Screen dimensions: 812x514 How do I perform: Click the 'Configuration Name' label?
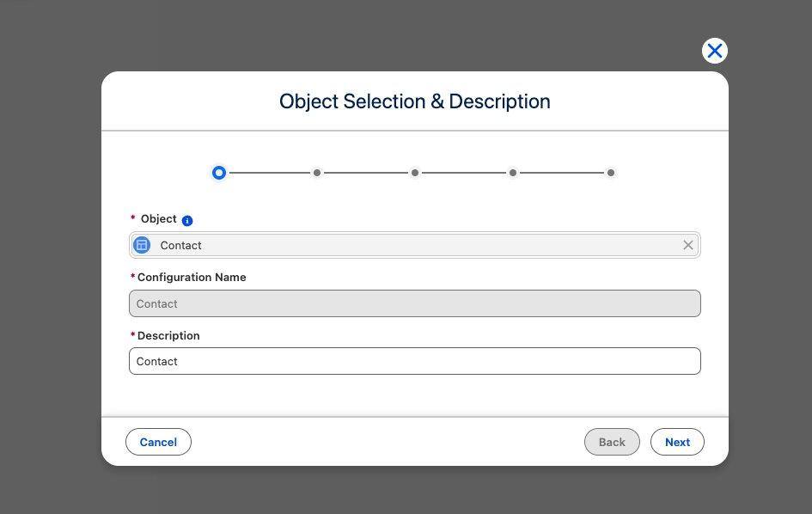[x=192, y=278]
